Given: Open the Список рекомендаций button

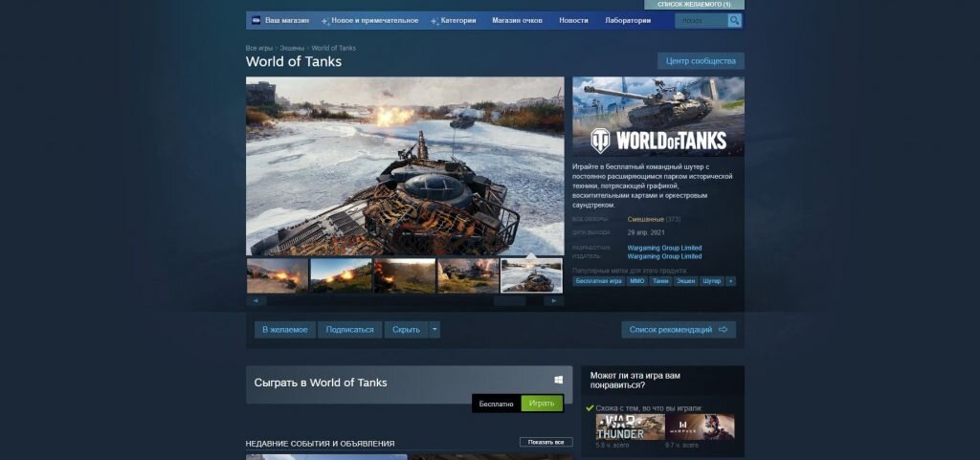Looking at the screenshot, I should pos(679,330).
